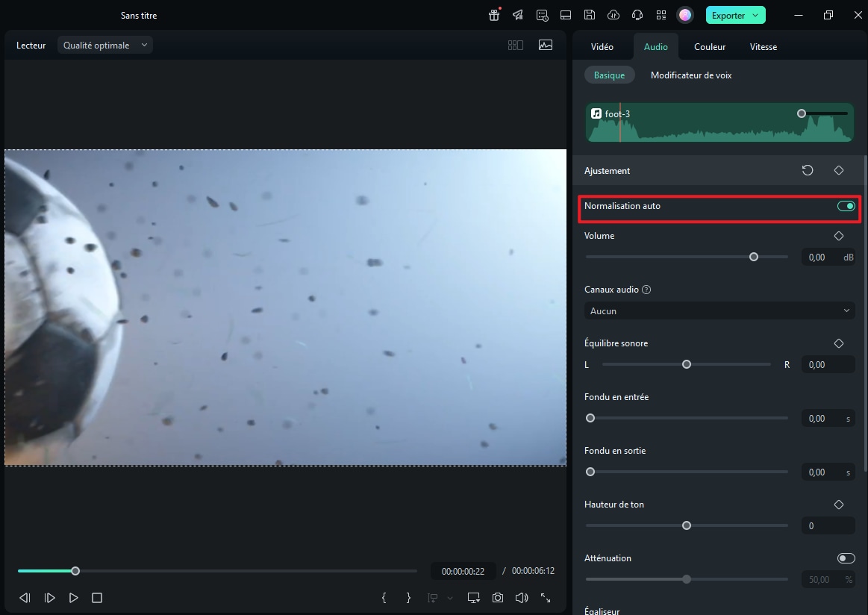Add Équilibre sonore keyframe diamond
The height and width of the screenshot is (615, 868).
[839, 343]
